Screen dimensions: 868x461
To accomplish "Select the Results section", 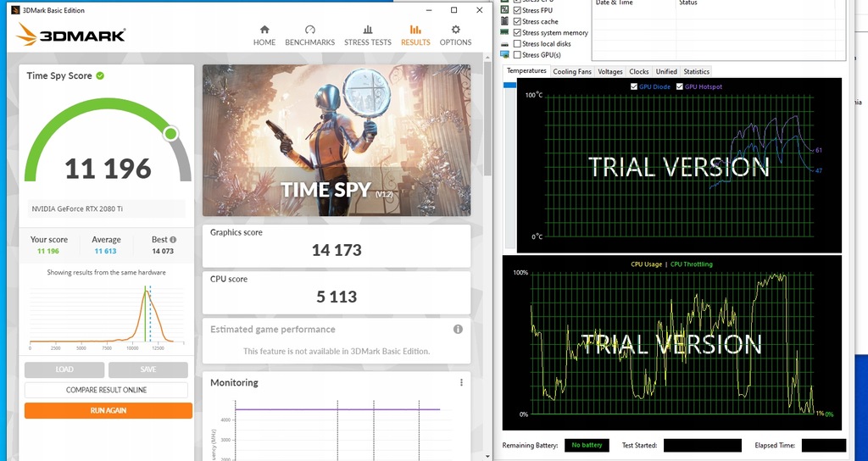I will 415,36.
